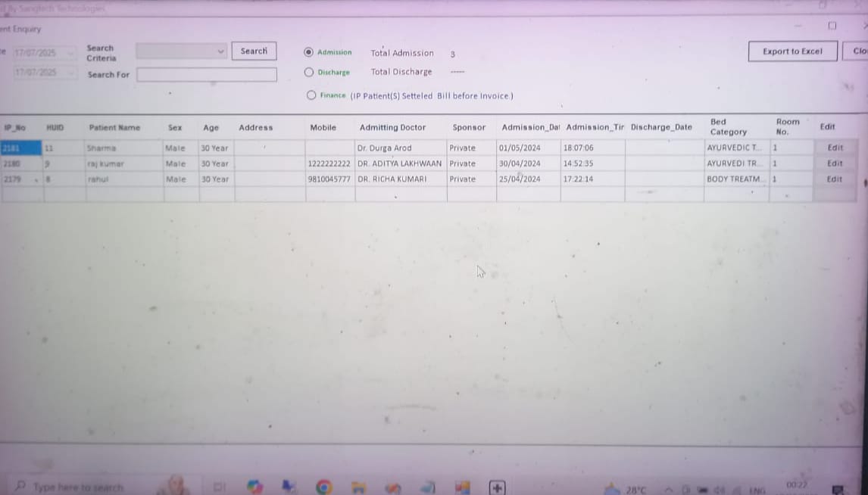Open the upper 17/07/2025 date picker
Image resolution: width=868 pixels, height=495 pixels.
pyautogui.click(x=44, y=53)
